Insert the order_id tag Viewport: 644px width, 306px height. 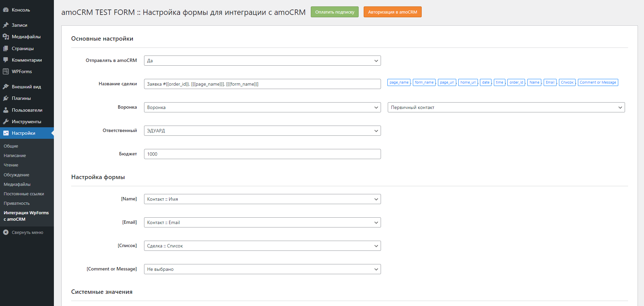tap(516, 82)
